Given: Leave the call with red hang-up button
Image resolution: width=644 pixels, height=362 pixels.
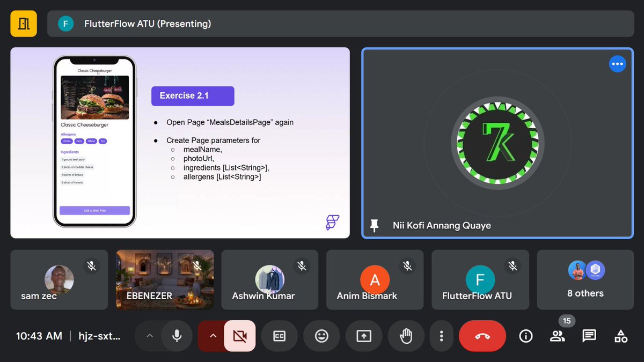Looking at the screenshot, I should tap(482, 336).
